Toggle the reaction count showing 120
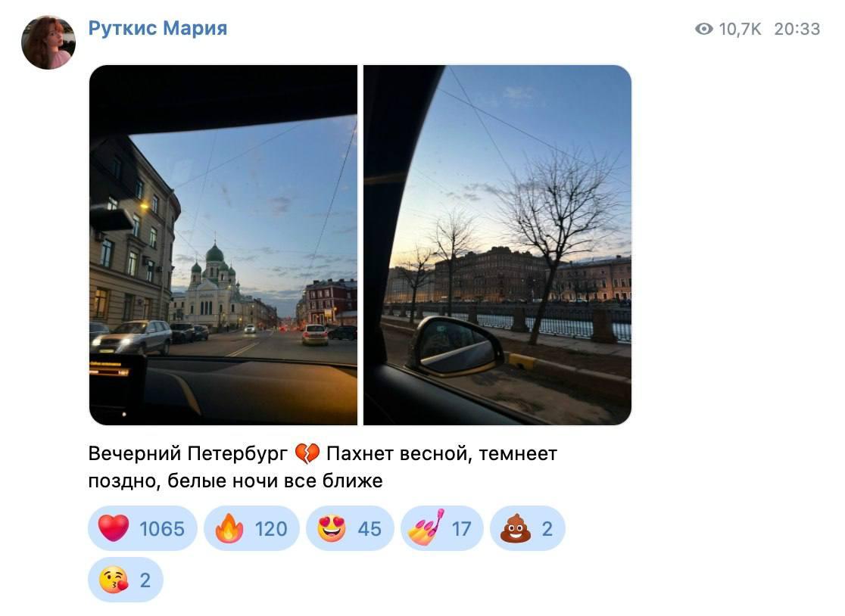 coord(270,529)
